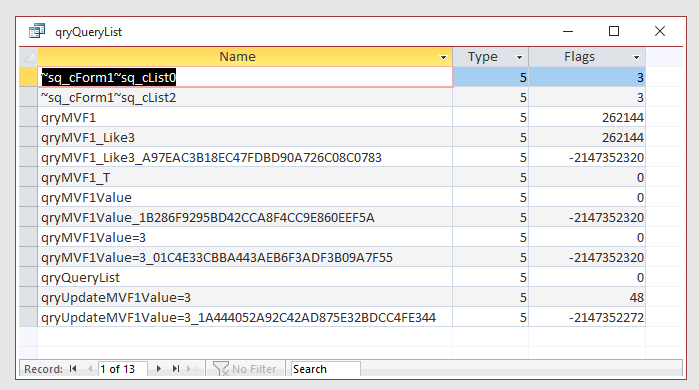Open the Name column filter dropdown
This screenshot has height=390, width=699.
443,57
